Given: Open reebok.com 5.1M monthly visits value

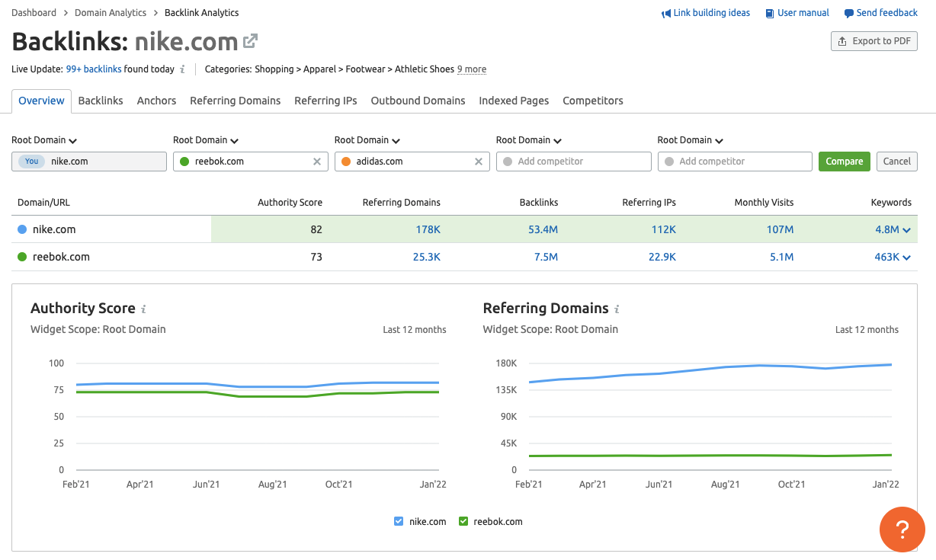Looking at the screenshot, I should 782,257.
